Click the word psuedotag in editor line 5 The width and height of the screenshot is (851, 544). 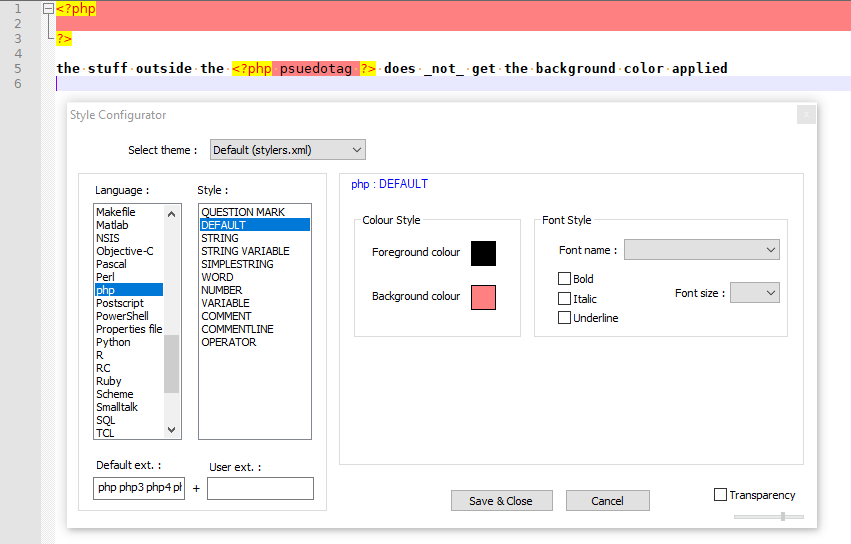316,68
